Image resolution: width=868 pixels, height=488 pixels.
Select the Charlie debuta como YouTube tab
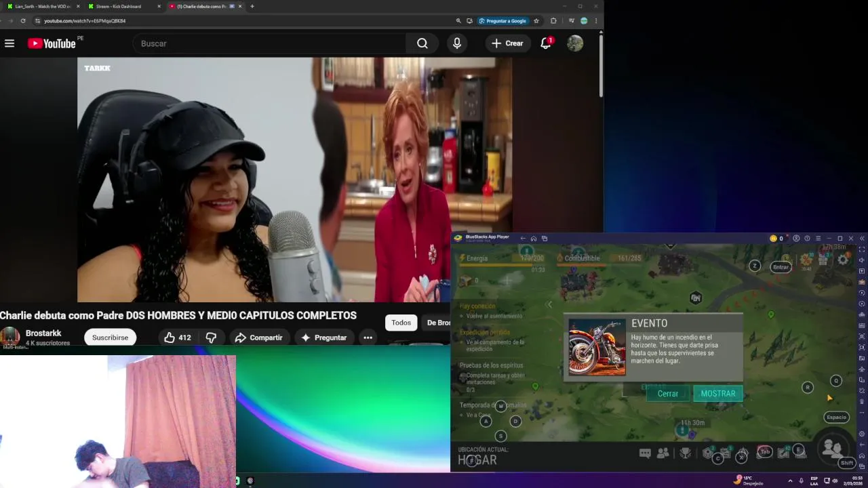[205, 6]
